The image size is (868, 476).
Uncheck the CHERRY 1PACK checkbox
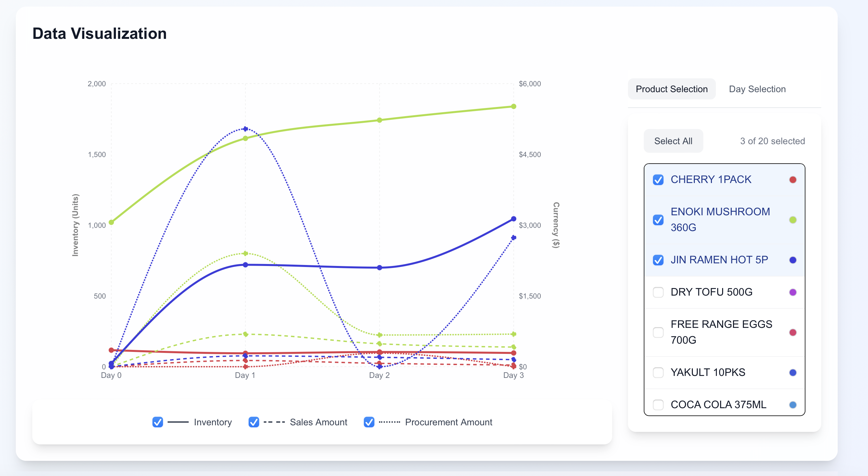(658, 179)
